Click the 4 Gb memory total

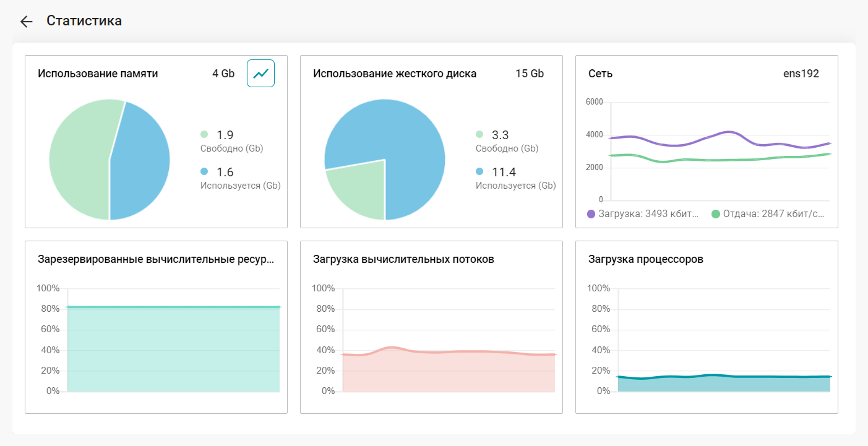click(223, 74)
